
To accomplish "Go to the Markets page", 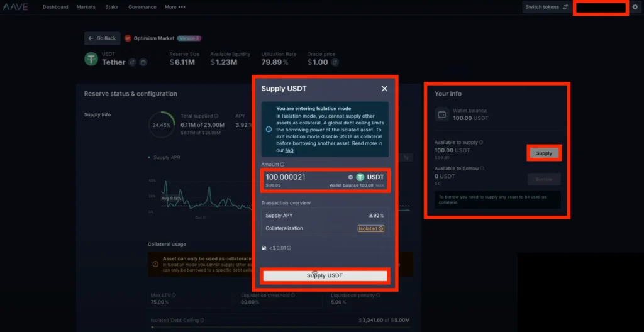I will pyautogui.click(x=86, y=7).
